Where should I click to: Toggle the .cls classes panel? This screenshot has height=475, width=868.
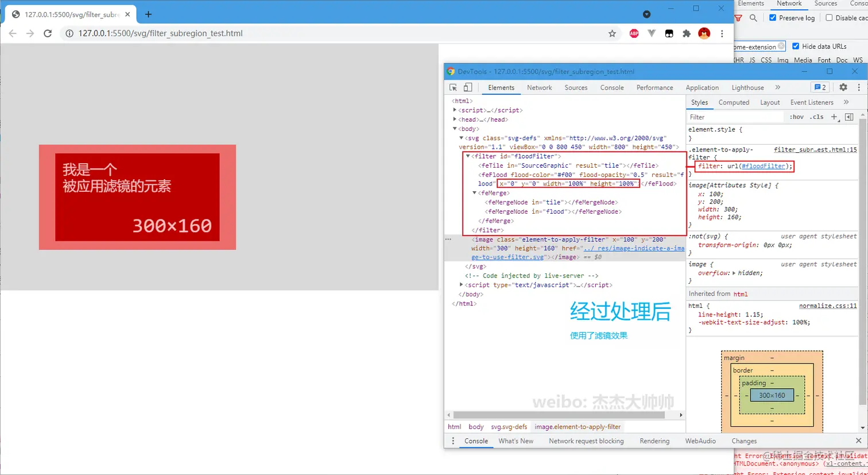tap(816, 117)
